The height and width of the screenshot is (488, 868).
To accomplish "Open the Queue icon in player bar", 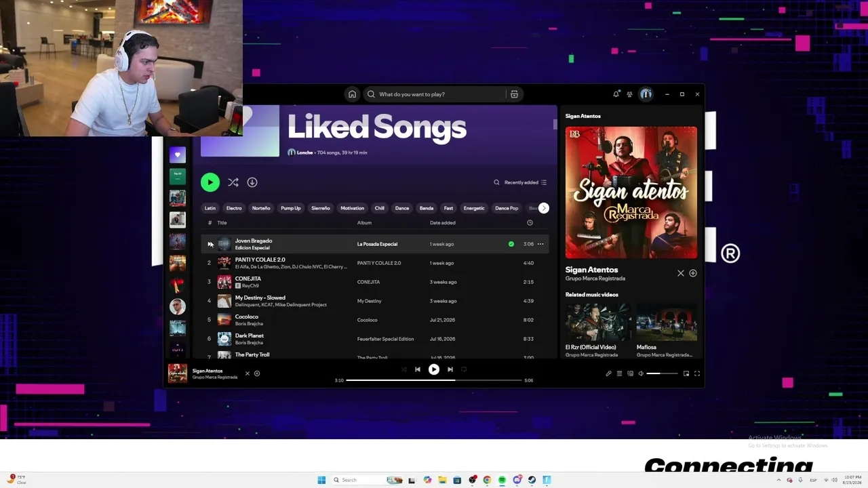I will (x=619, y=373).
